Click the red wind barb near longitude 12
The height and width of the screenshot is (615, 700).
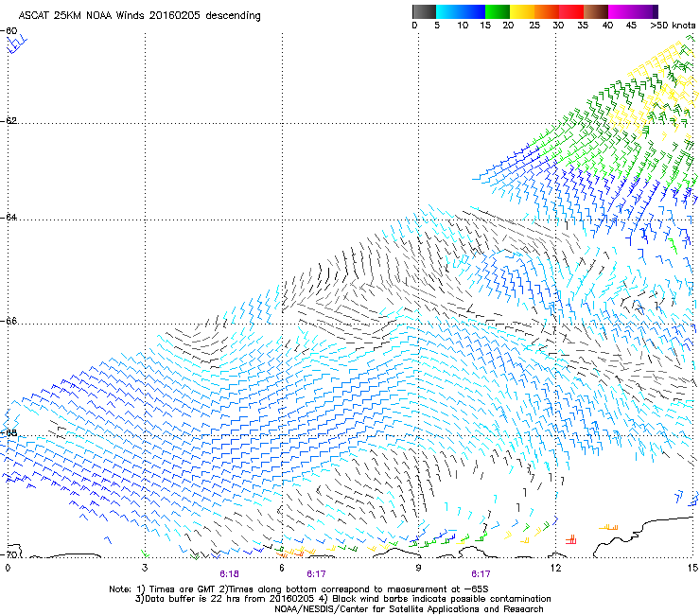[571, 539]
